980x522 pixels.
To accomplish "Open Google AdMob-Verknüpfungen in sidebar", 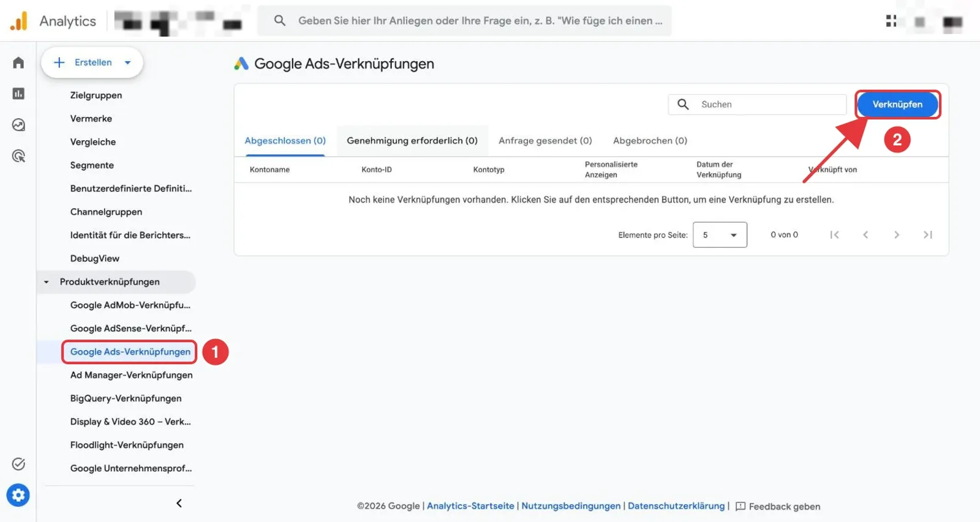I will (130, 305).
